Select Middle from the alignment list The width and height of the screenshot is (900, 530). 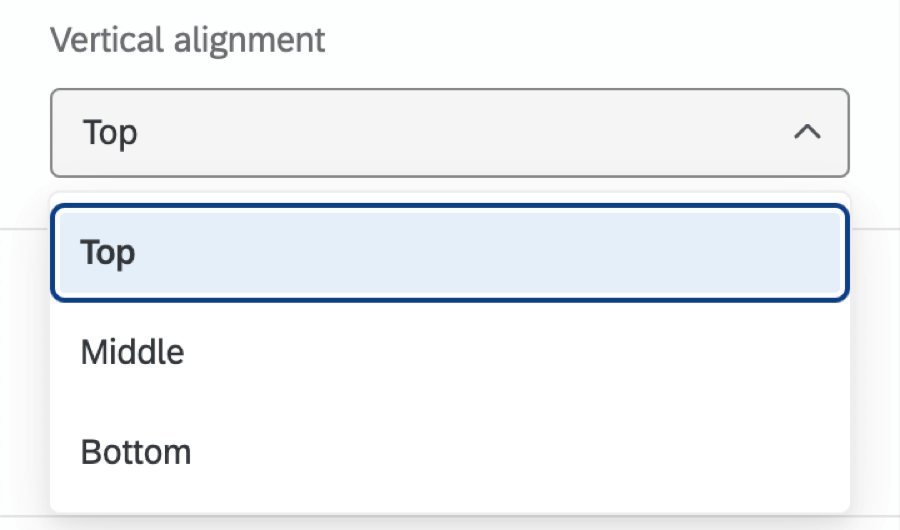click(133, 352)
